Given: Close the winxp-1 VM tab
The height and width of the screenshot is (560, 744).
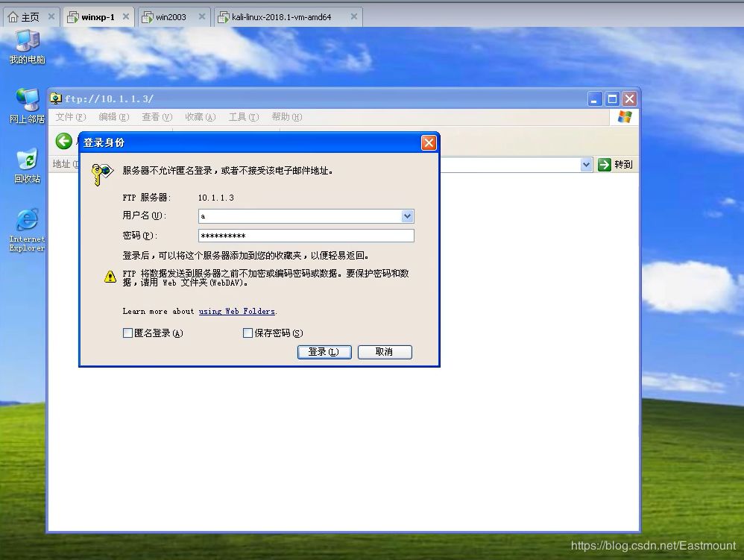Looking at the screenshot, I should [x=126, y=16].
